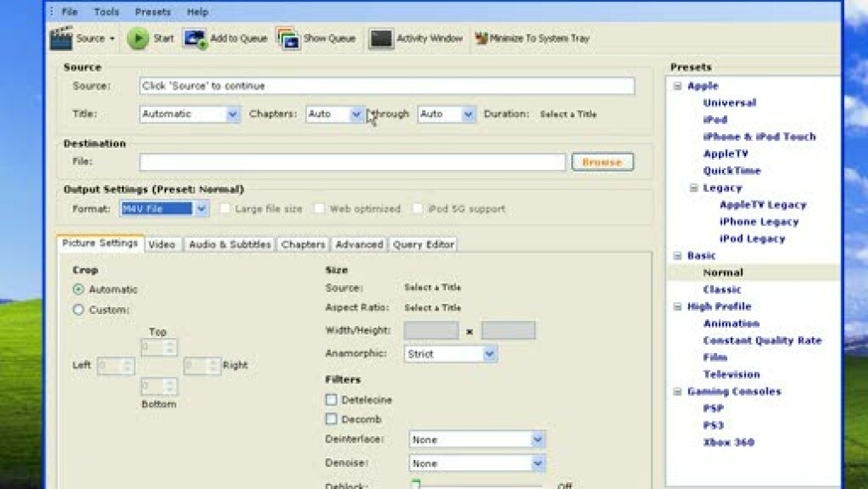
Task: Click the Source clapperboard icon
Action: click(x=62, y=38)
